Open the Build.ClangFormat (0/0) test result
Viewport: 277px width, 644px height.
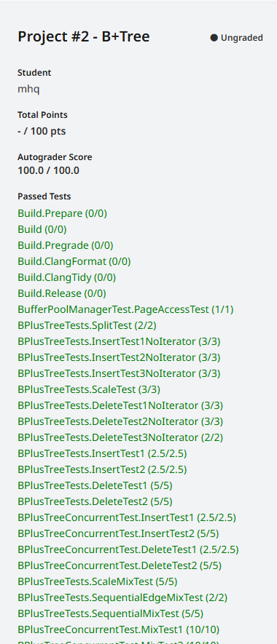coord(74,262)
